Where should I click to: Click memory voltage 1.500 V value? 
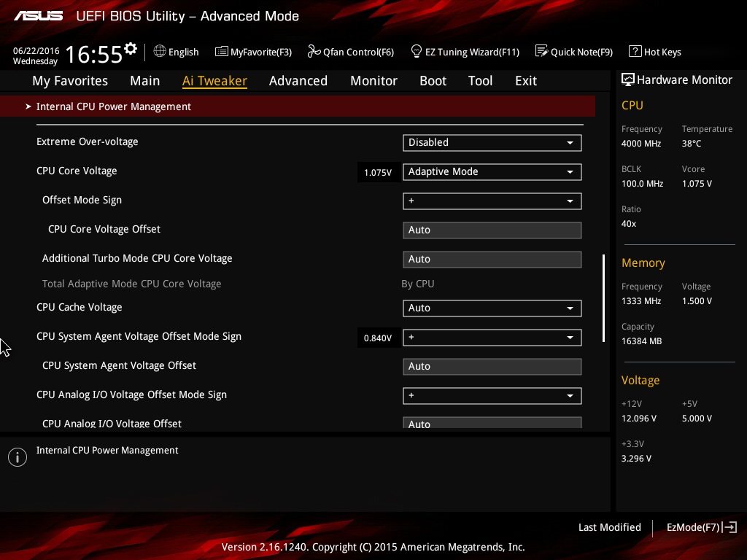[697, 301]
